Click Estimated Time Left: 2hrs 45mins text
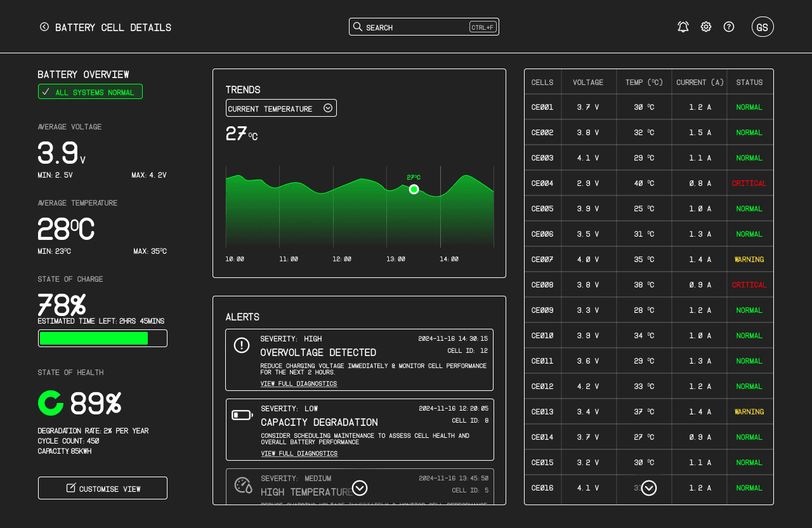This screenshot has width=812, height=528. click(x=101, y=321)
